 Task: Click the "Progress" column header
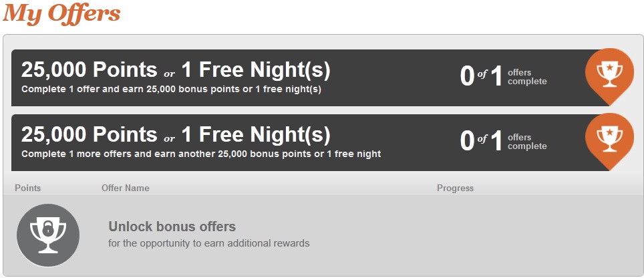455,188
